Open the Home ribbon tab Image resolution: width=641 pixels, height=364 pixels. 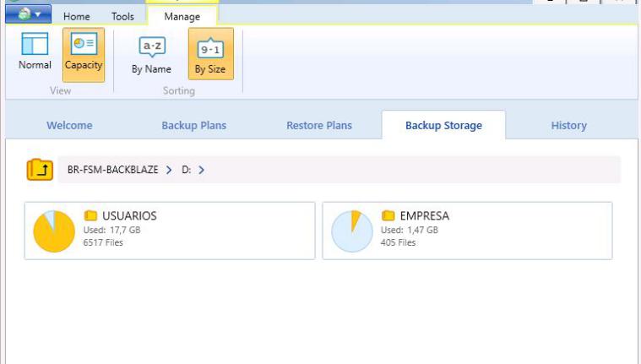[x=77, y=16]
